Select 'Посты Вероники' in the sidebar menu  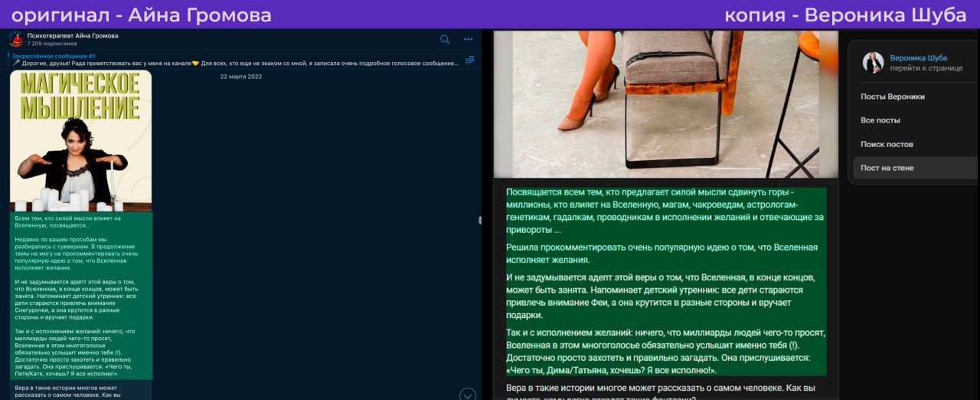pyautogui.click(x=892, y=97)
